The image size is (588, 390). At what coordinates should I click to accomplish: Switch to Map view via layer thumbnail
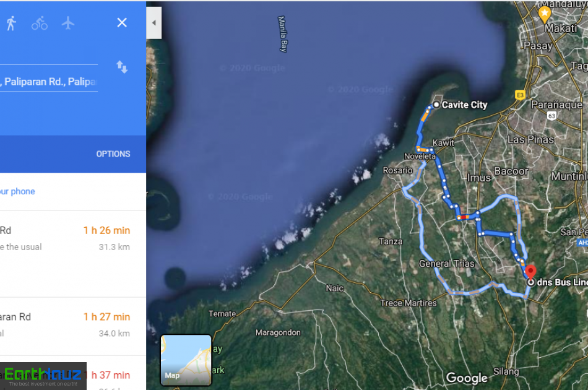tap(186, 360)
